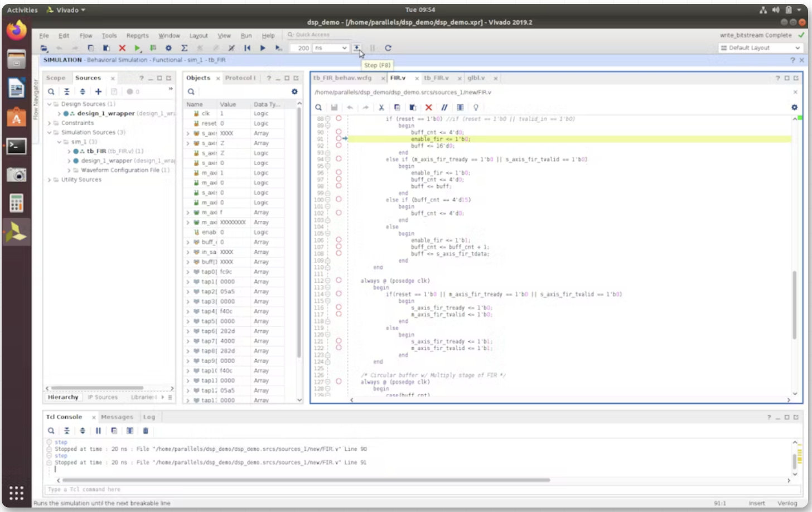
Task: Switch to the Messages tab
Action: tap(117, 417)
